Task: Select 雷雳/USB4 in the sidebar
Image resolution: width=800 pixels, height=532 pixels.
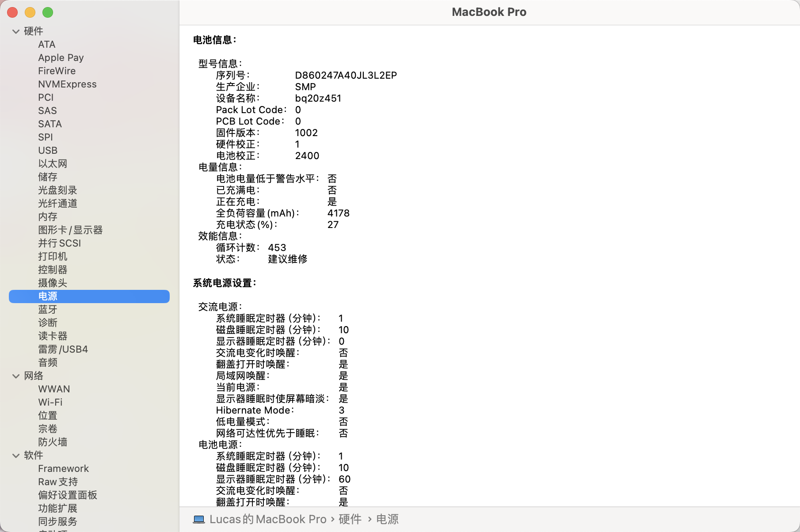Action: coord(63,350)
